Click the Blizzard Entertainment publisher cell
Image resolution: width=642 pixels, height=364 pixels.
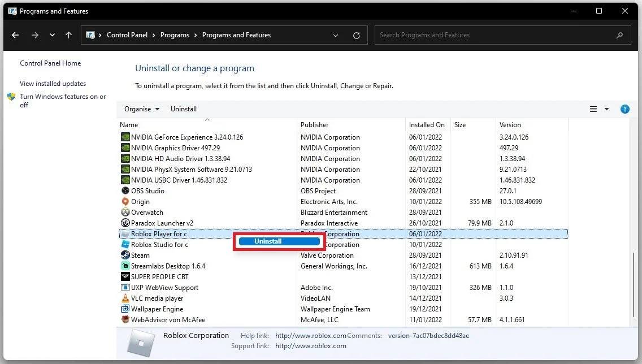click(x=333, y=213)
